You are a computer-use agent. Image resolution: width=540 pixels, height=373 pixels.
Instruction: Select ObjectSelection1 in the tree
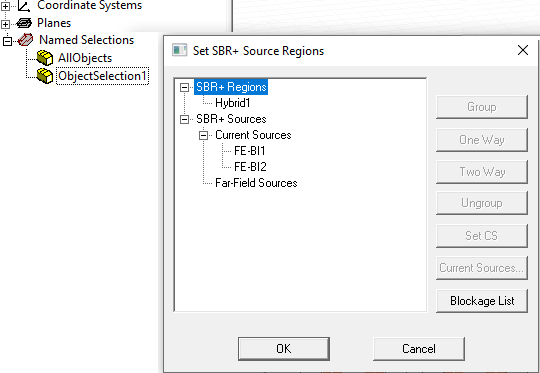pyautogui.click(x=102, y=76)
